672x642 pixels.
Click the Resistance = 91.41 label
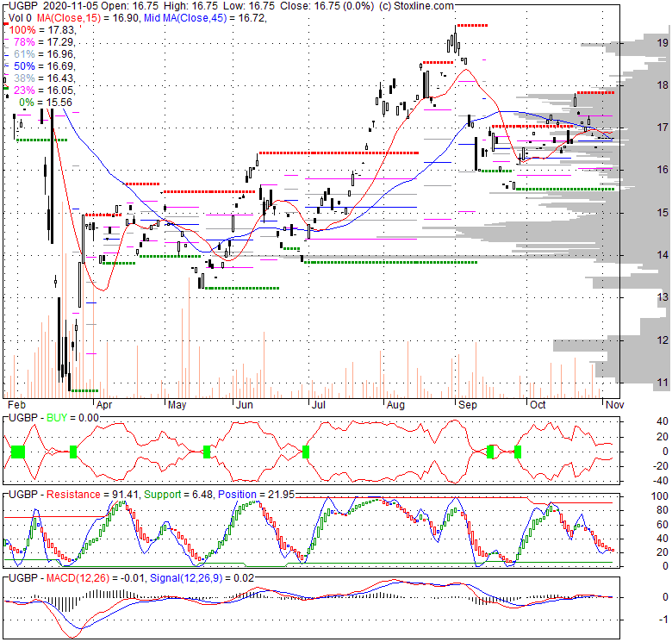tap(92, 495)
